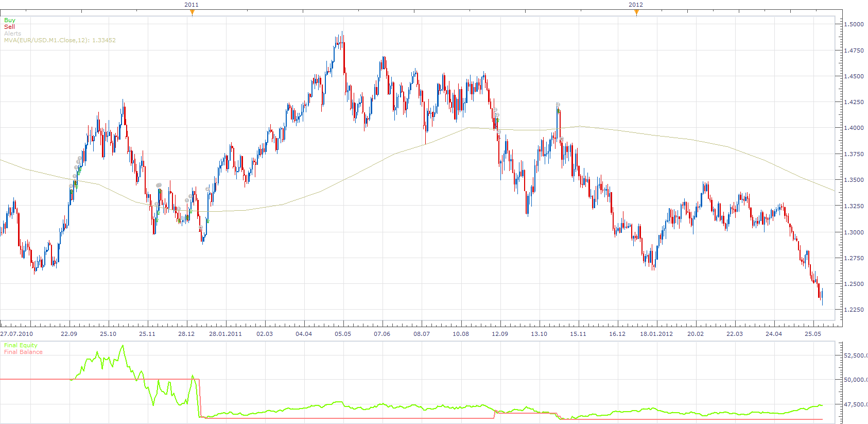
Task: Click the 28.01.2011 date axis label
Action: [225, 334]
